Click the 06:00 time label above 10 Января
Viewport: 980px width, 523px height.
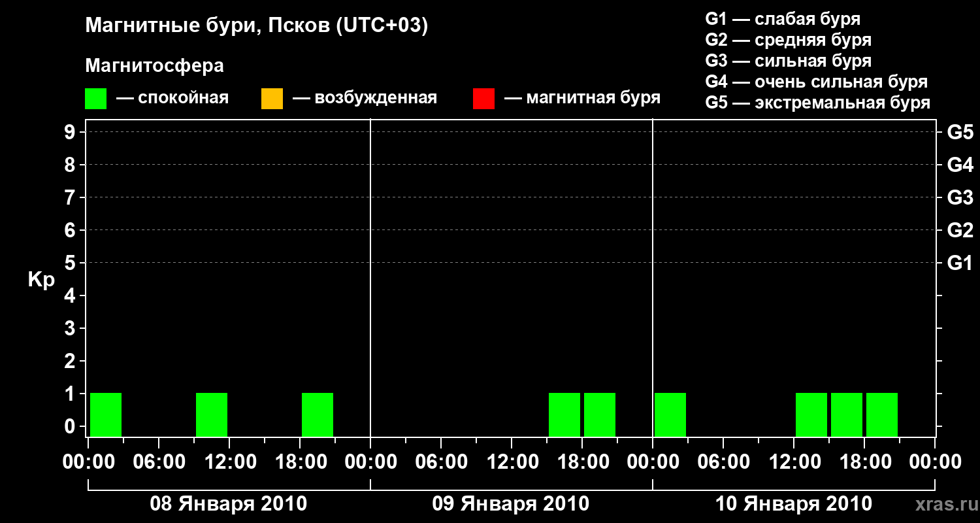point(723,462)
